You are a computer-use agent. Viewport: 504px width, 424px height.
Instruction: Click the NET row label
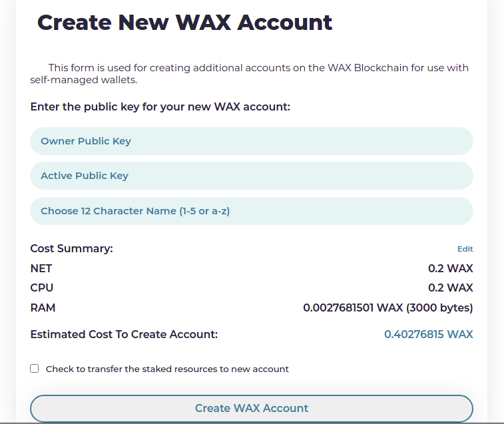point(41,268)
